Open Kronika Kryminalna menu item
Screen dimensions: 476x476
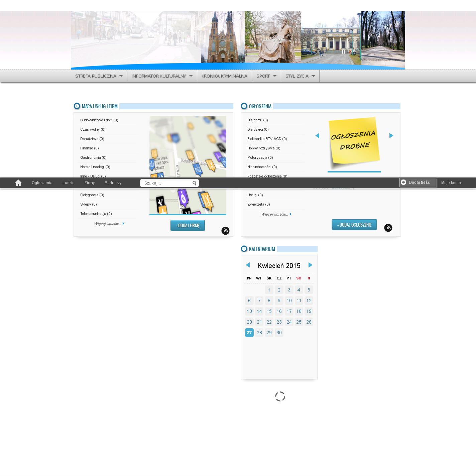pyautogui.click(x=224, y=76)
